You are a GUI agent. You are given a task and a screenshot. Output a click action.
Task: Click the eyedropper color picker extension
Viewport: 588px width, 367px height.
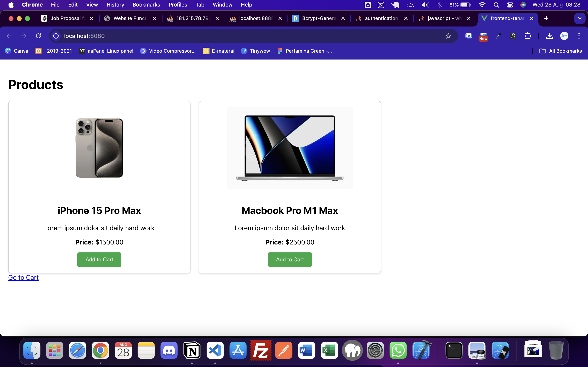(x=498, y=36)
